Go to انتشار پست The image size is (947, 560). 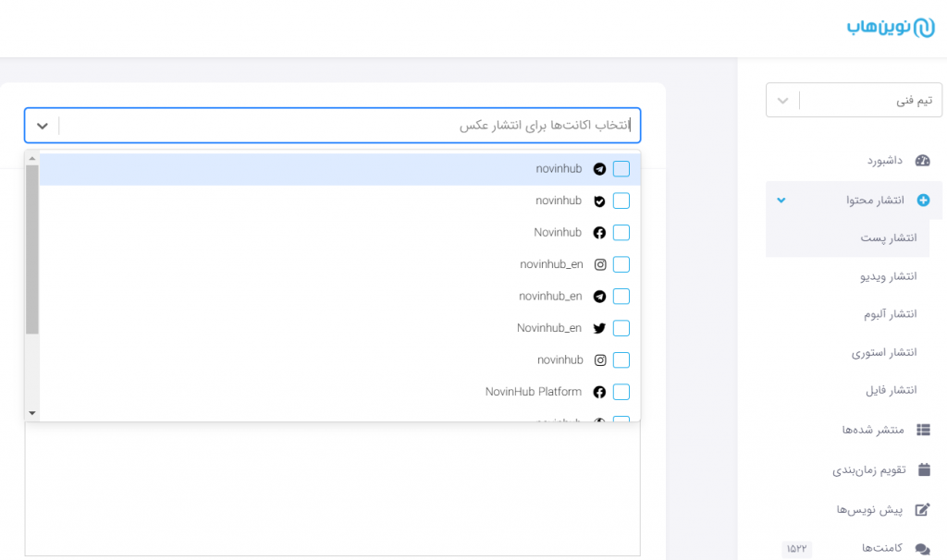coord(889,237)
